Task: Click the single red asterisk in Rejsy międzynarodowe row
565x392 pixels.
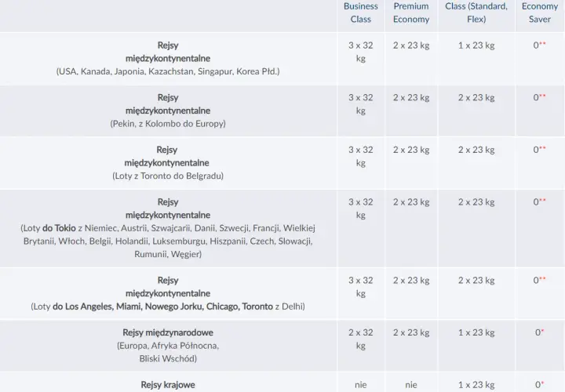Action: (542, 331)
